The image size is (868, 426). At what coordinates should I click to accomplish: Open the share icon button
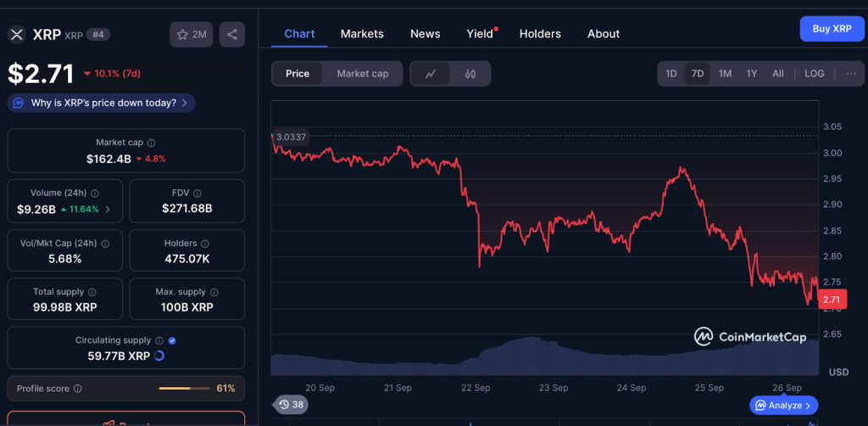232,34
